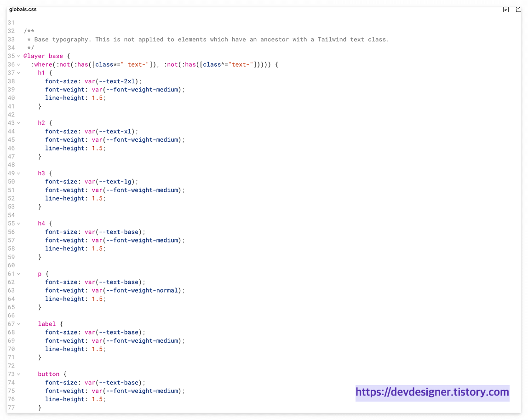Click the comment opener '/**' on line 32
Image resolution: width=528 pixels, height=420 pixels.
click(x=29, y=31)
